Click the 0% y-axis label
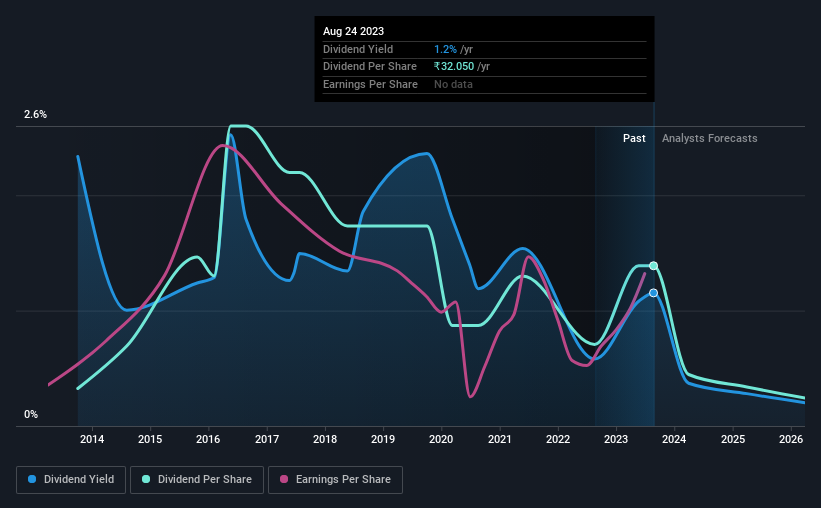 click(x=31, y=414)
